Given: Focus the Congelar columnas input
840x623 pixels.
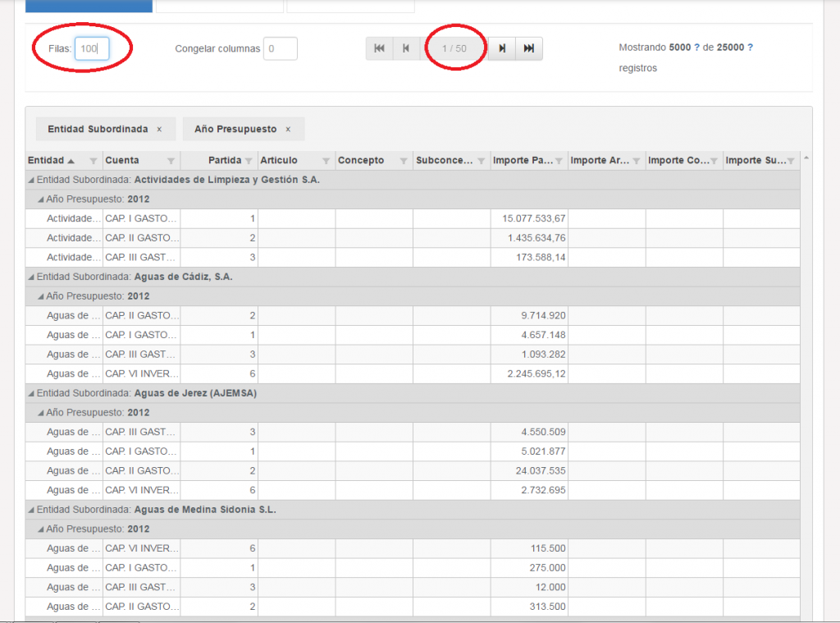Looking at the screenshot, I should tap(281, 48).
